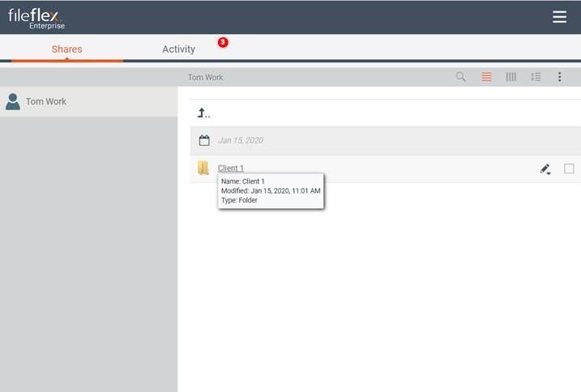Click the yellow Client 1 folder icon

point(203,168)
